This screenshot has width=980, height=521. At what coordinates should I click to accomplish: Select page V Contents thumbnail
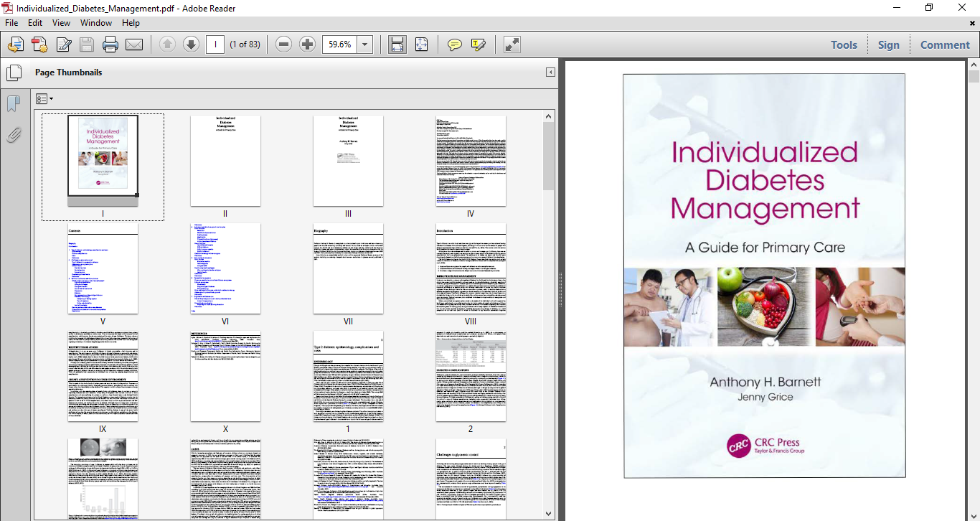(x=103, y=268)
